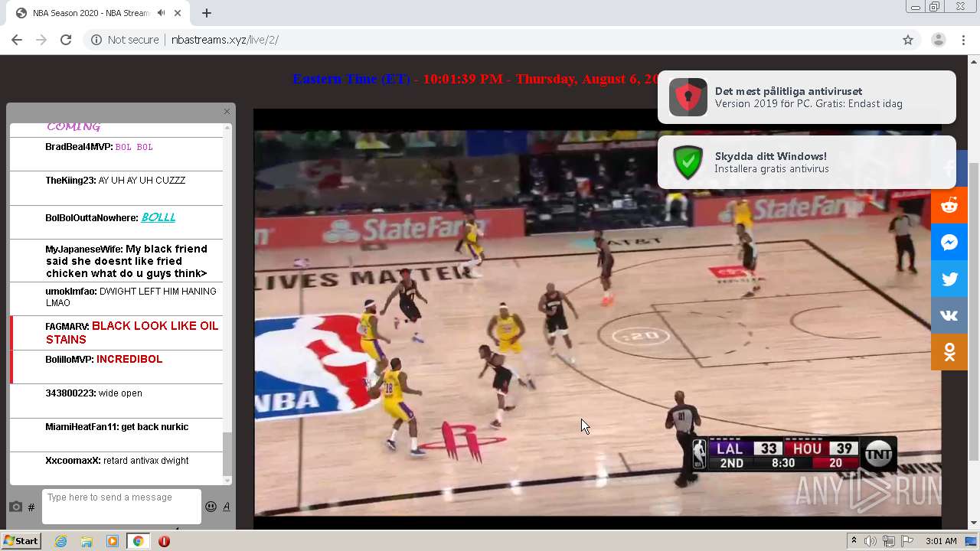Open a new browser tab
Image resolution: width=980 pixels, height=551 pixels.
(207, 13)
